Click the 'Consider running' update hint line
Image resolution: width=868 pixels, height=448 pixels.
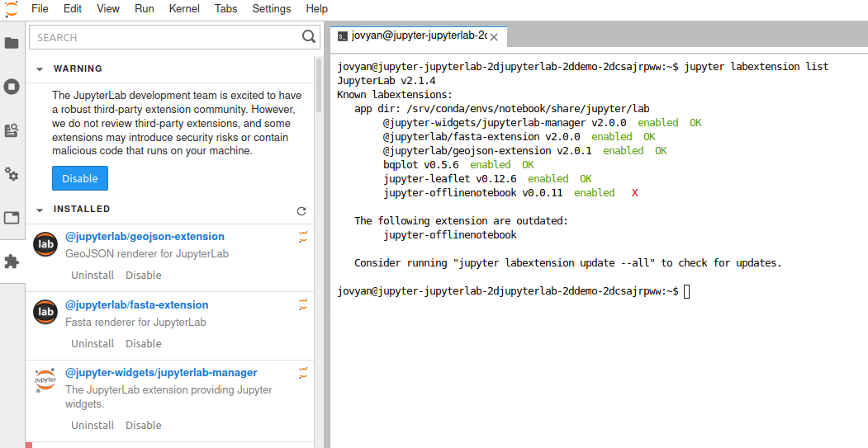(x=568, y=262)
